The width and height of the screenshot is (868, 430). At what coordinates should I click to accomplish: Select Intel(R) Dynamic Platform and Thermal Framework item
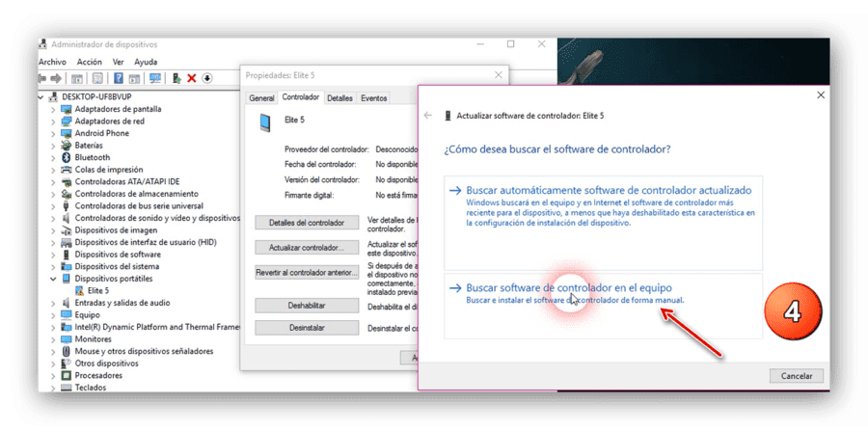(157, 327)
